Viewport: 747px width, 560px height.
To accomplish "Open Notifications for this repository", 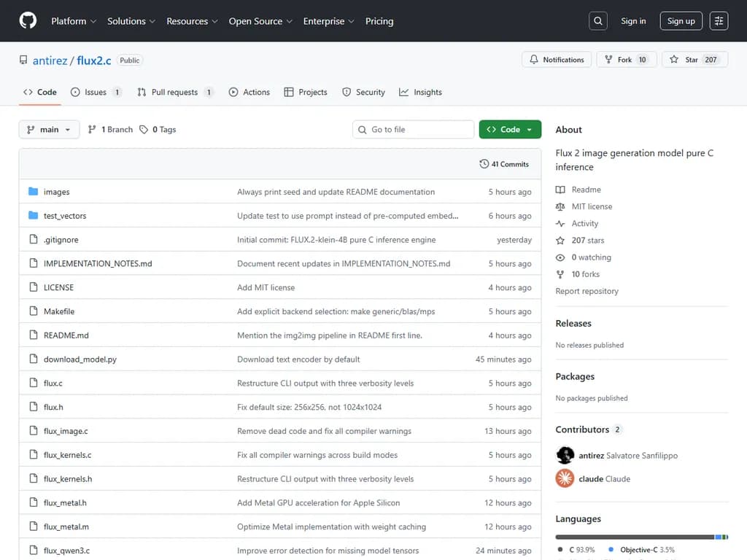I will tap(557, 60).
